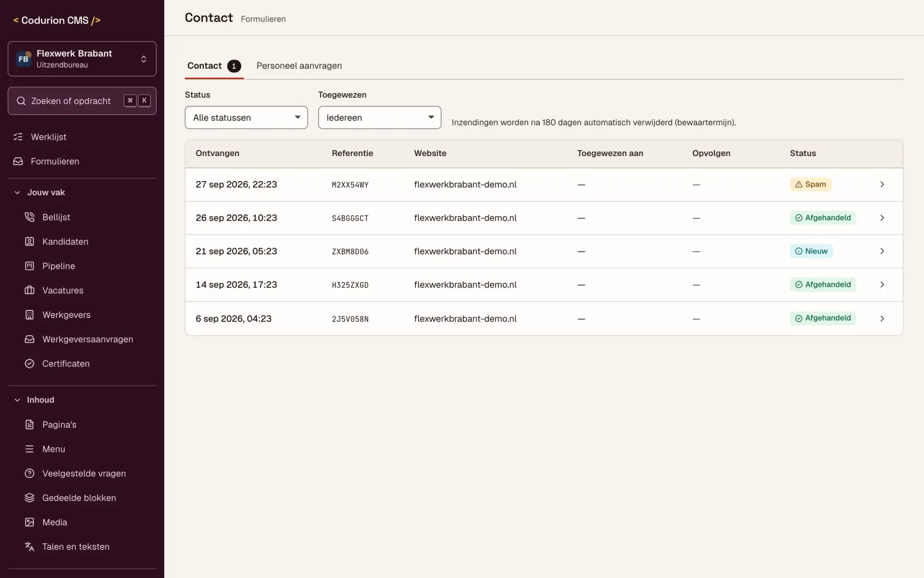Open the Status filter dropdown

click(246, 117)
